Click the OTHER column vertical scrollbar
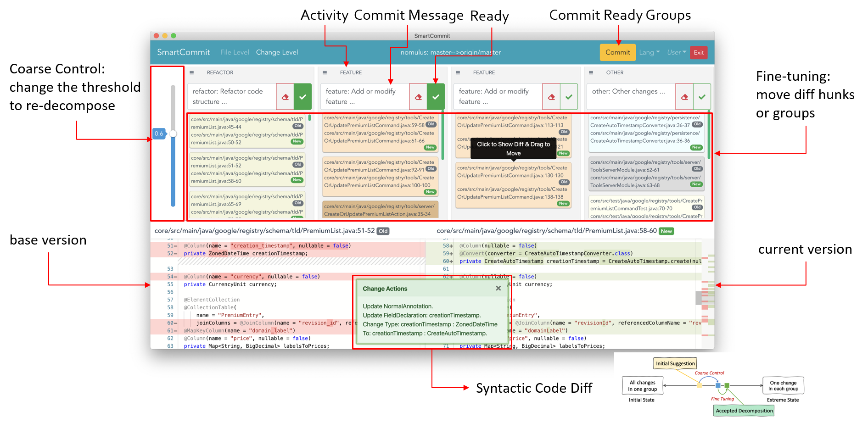 pos(709,135)
